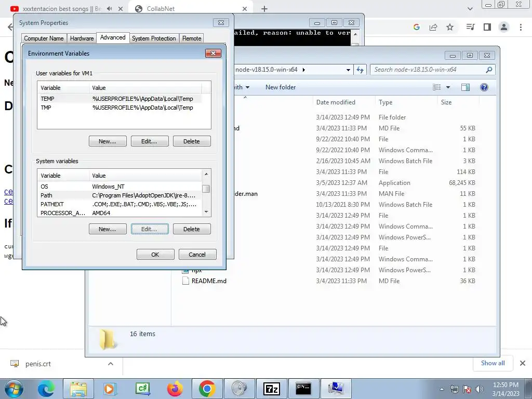Open Chrome three-dot menu
The height and width of the screenshot is (399, 532).
click(x=521, y=27)
